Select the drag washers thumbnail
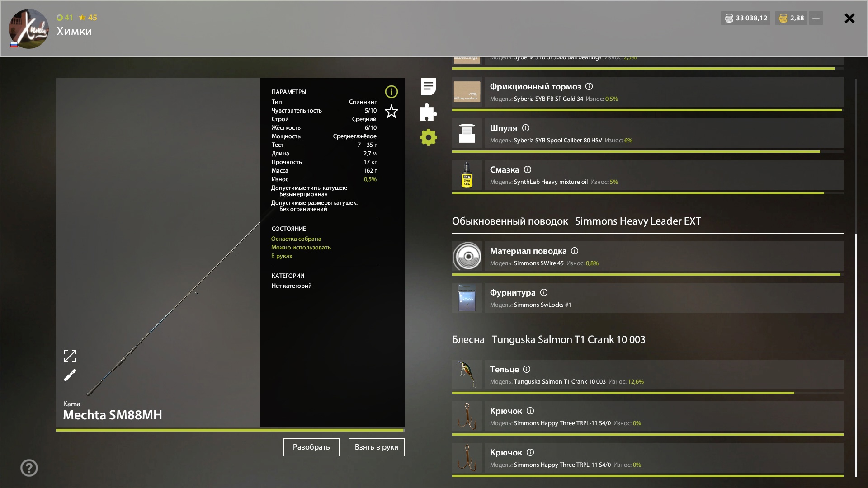Screen dimensions: 868x488 467,92
